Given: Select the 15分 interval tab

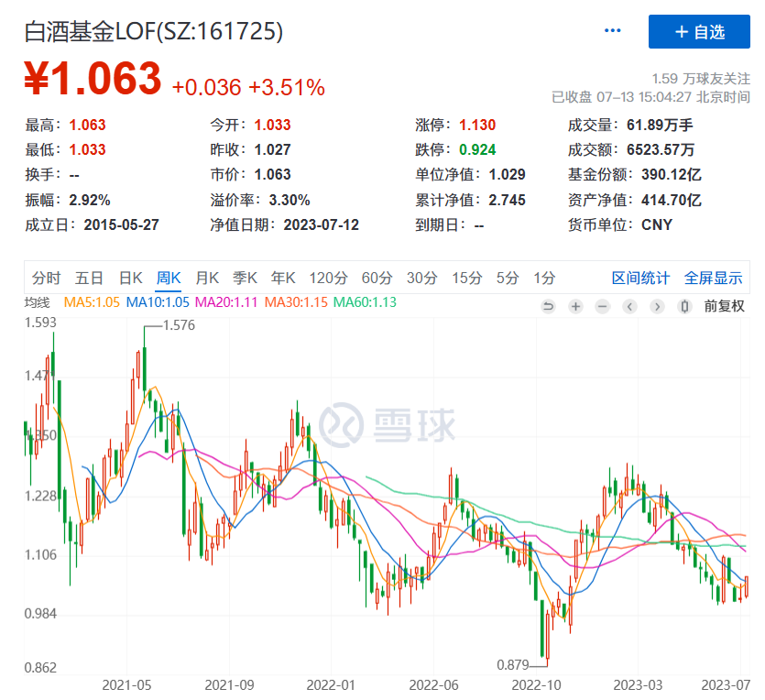Looking at the screenshot, I should pos(467,278).
